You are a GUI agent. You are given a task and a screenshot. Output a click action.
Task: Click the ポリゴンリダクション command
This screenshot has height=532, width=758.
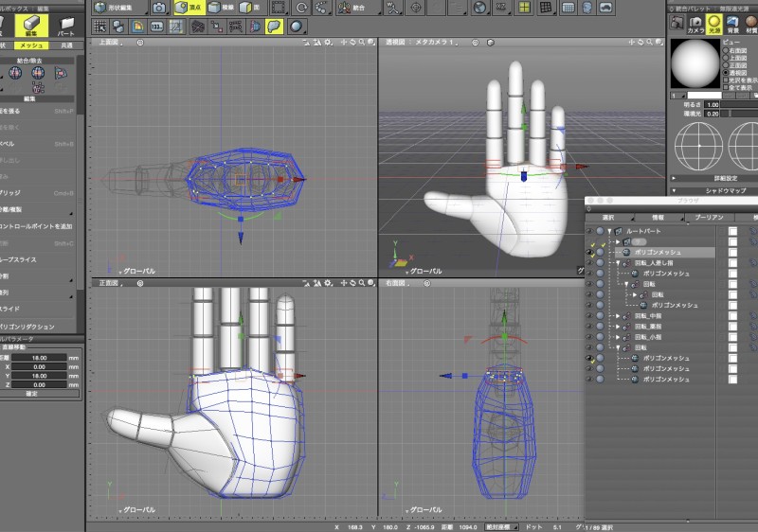(37, 327)
